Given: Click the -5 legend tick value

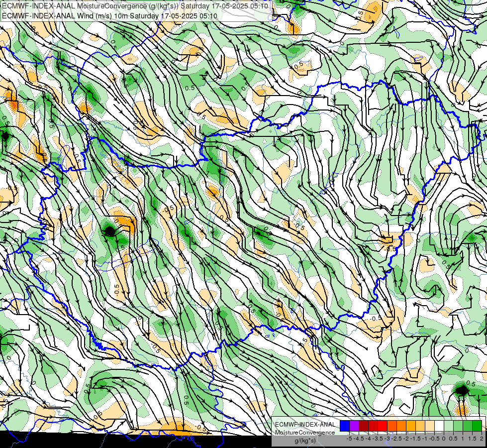Looking at the screenshot, I should coord(349,439).
